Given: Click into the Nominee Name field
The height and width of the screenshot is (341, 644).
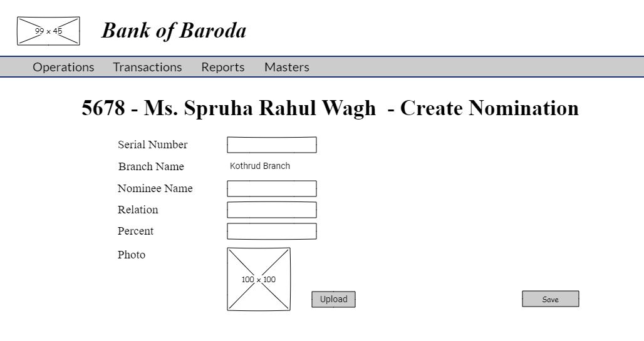Looking at the screenshot, I should click(x=272, y=189).
